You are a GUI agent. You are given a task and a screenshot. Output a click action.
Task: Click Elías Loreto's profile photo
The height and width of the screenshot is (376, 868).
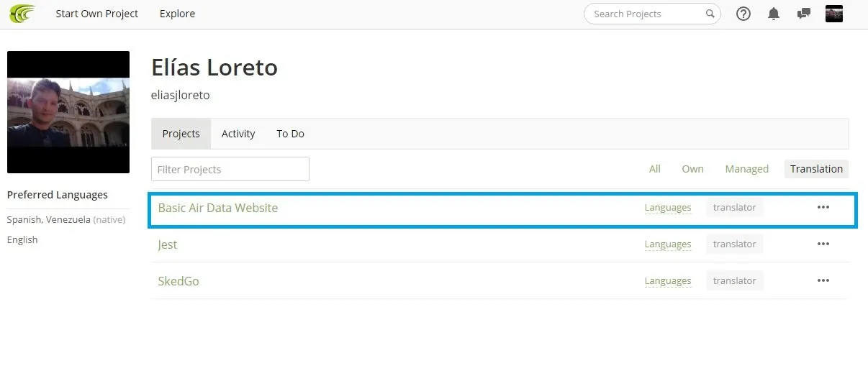(x=68, y=112)
